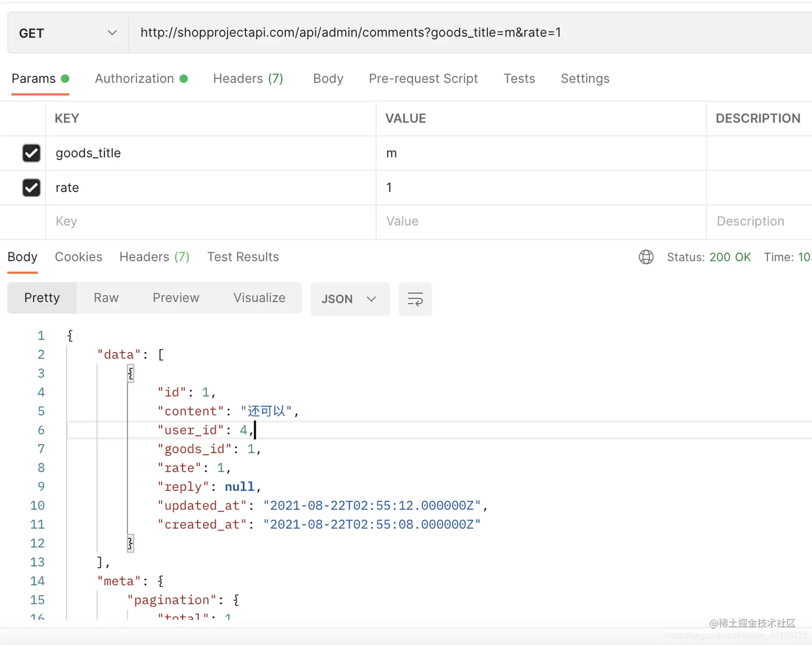Select the Visualize view

coord(259,298)
